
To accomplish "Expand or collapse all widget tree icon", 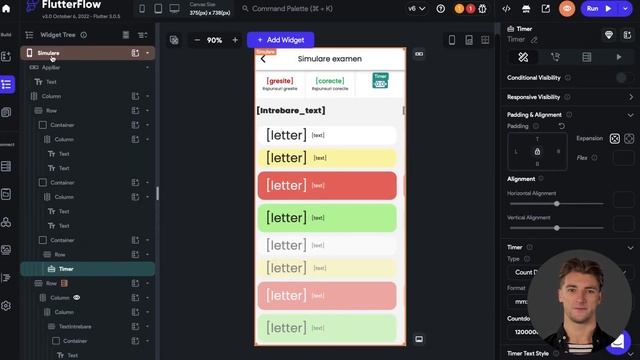I will pyautogui.click(x=142, y=35).
